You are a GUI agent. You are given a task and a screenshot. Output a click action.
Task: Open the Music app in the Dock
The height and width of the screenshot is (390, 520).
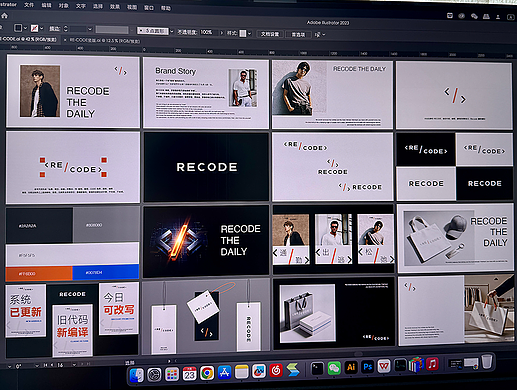[x=432, y=364]
